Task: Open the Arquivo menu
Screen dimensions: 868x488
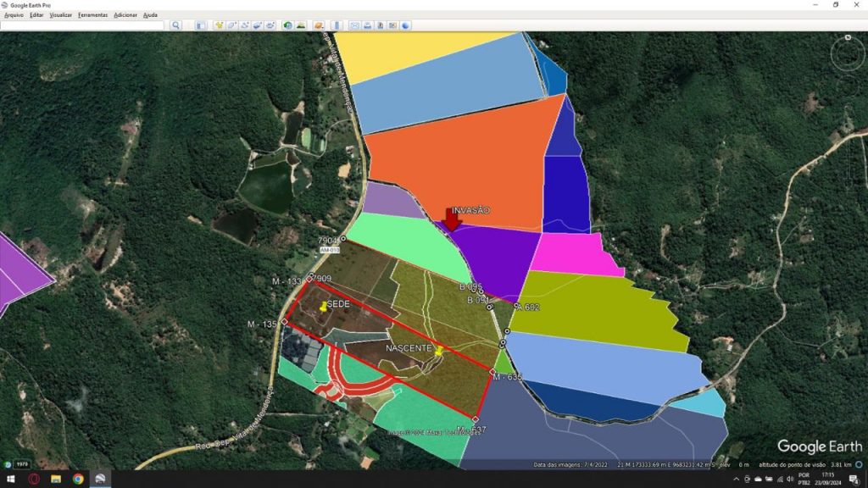Action: (14, 15)
